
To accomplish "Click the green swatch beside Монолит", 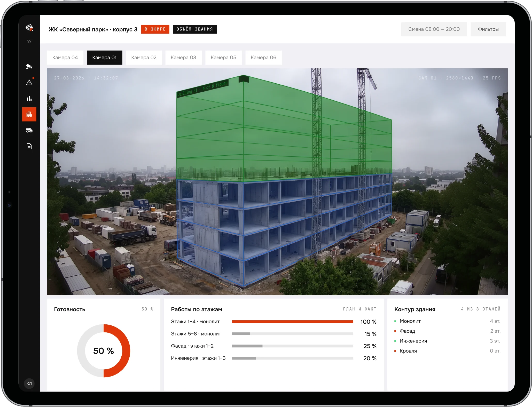I will (395, 321).
